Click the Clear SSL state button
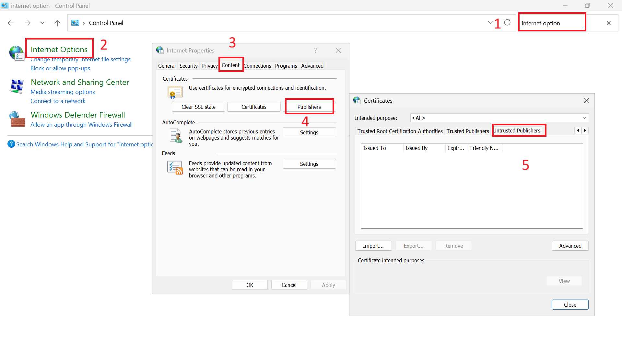 pos(198,107)
